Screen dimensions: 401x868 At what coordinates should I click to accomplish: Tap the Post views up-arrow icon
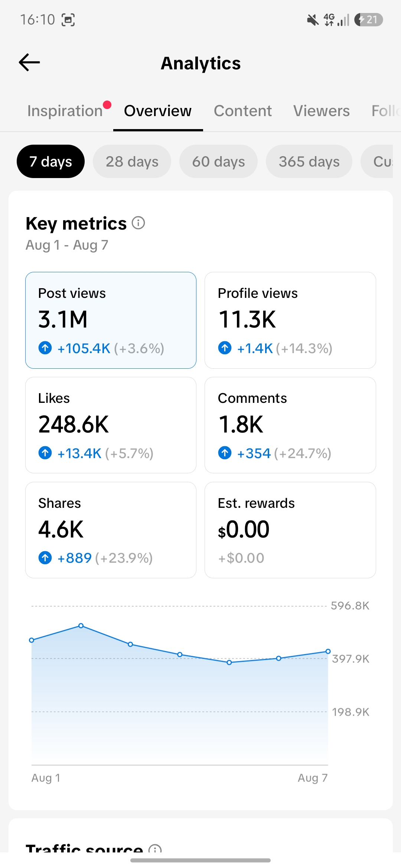pyautogui.click(x=45, y=348)
